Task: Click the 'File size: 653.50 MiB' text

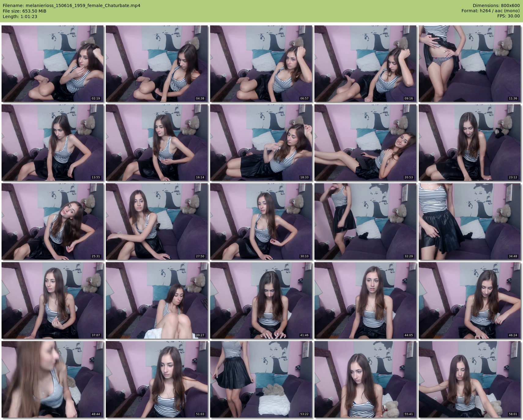Action: coord(24,11)
